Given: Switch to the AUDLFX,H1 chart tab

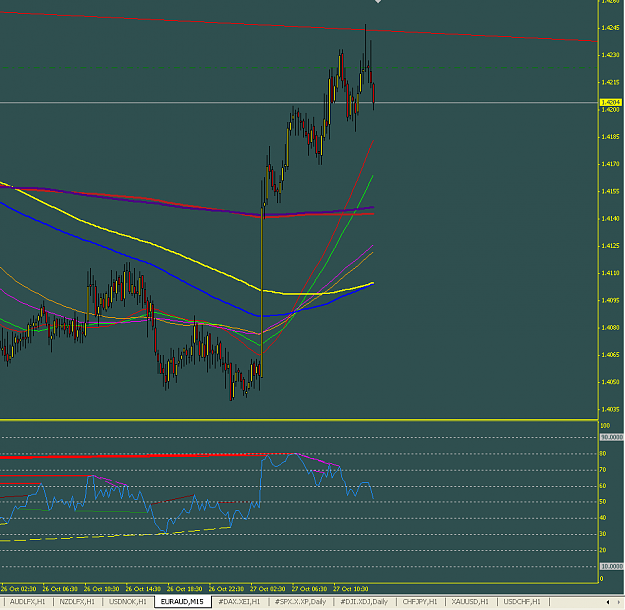Looking at the screenshot, I should 27,602.
